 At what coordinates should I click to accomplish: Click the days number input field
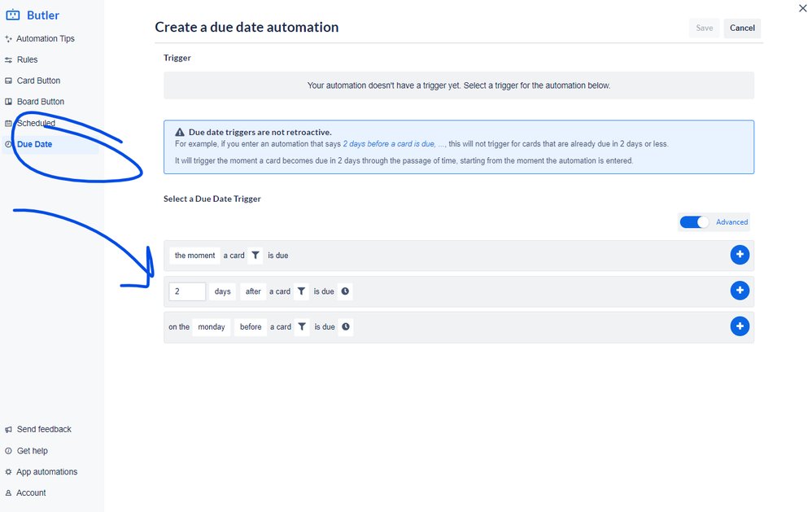(186, 291)
